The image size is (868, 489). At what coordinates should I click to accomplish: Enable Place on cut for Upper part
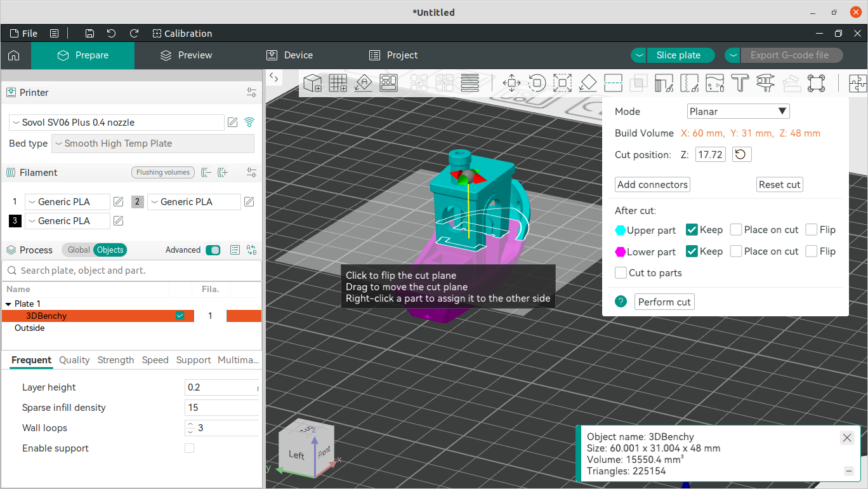[736, 230]
